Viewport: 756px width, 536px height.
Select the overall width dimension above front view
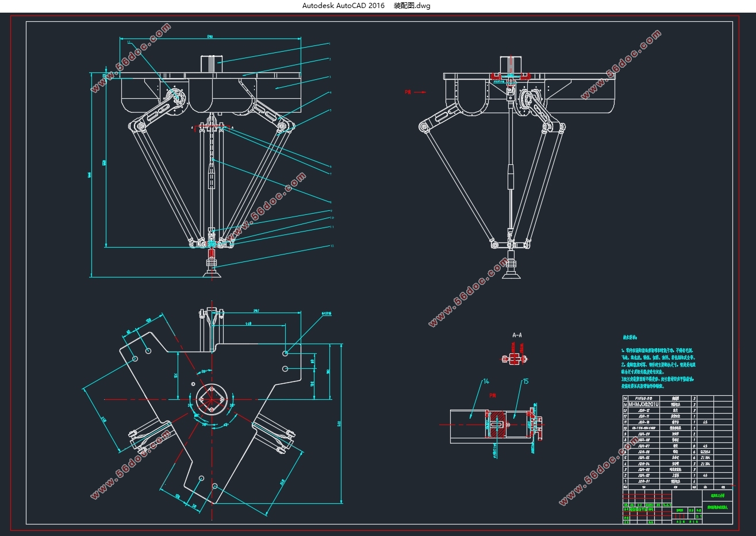click(x=210, y=38)
